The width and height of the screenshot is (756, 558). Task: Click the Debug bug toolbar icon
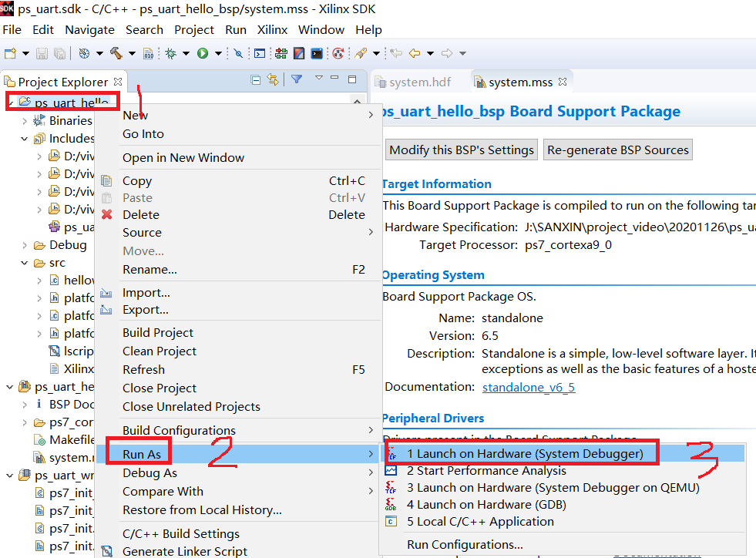pos(170,53)
